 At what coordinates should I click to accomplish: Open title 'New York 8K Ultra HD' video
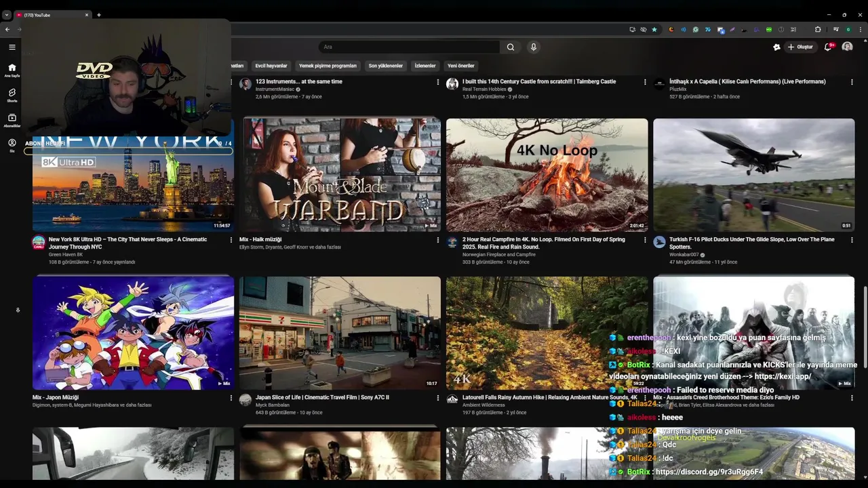coord(128,243)
